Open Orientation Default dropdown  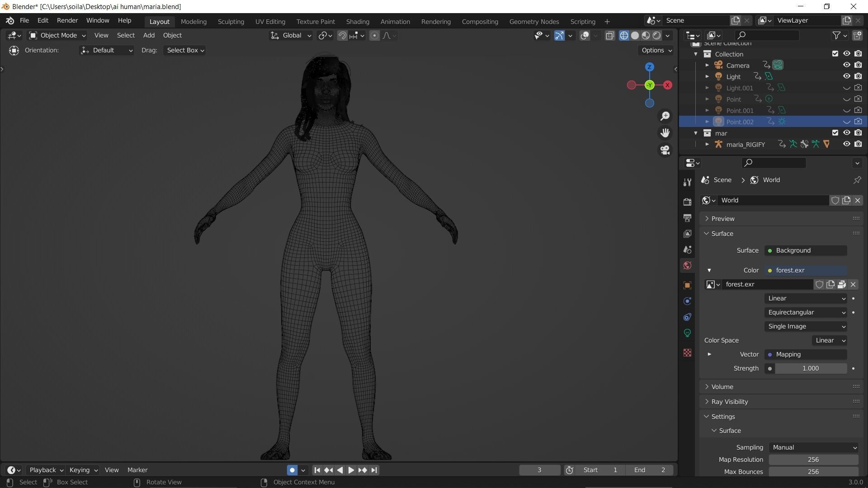click(x=106, y=50)
